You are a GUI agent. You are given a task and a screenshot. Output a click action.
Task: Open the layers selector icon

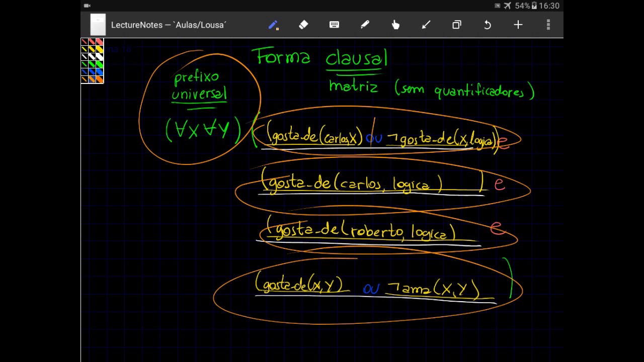pos(457,25)
